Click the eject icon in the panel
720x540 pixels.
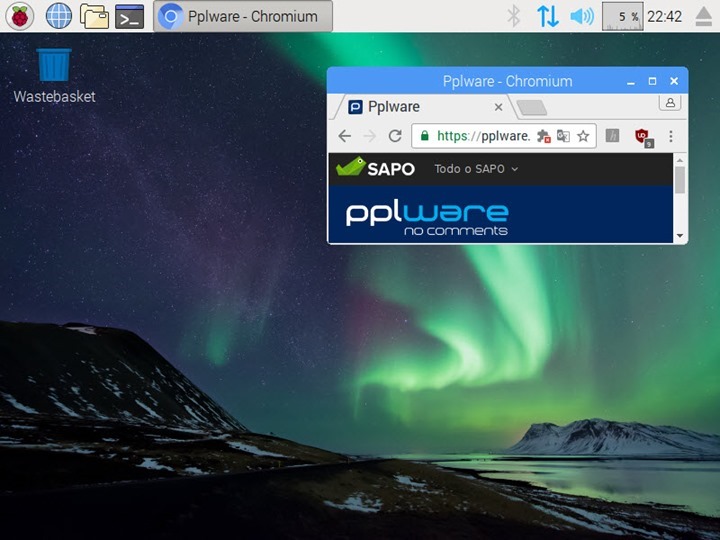704,16
